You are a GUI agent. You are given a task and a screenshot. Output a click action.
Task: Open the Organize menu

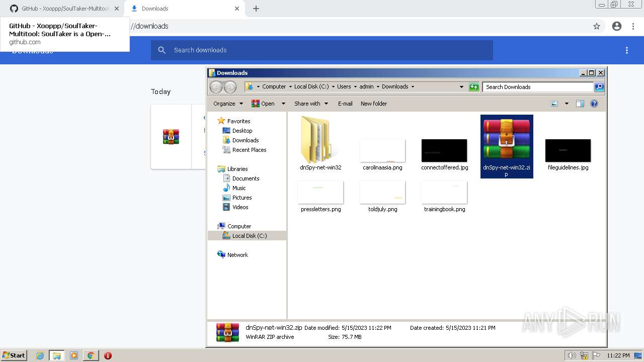click(x=228, y=104)
